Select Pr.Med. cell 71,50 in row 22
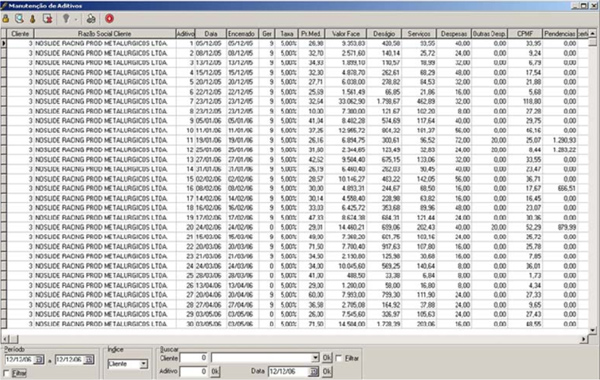 pos(311,246)
